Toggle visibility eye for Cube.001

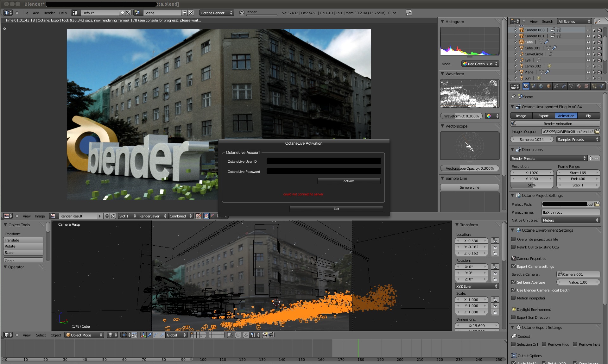588,48
